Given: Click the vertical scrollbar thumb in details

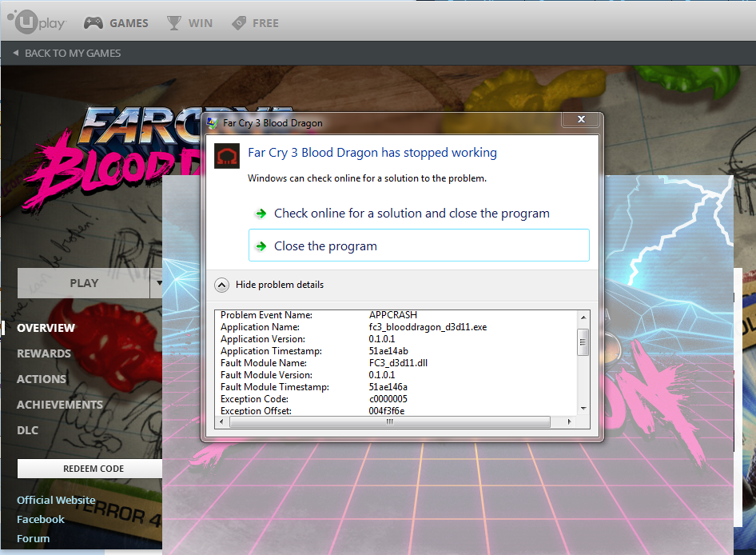Looking at the screenshot, I should (583, 342).
